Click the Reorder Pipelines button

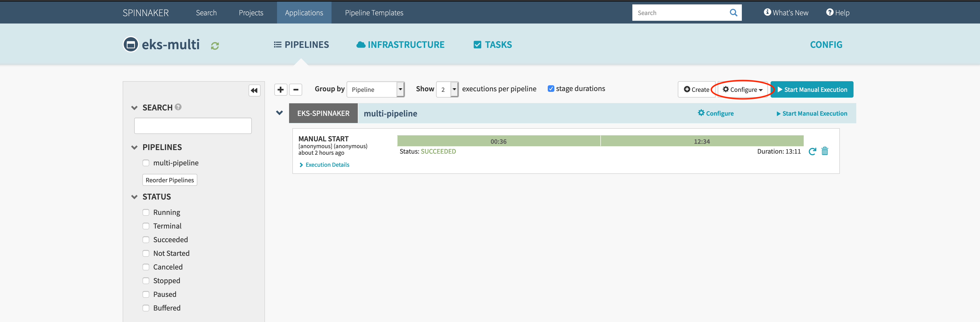(x=170, y=180)
